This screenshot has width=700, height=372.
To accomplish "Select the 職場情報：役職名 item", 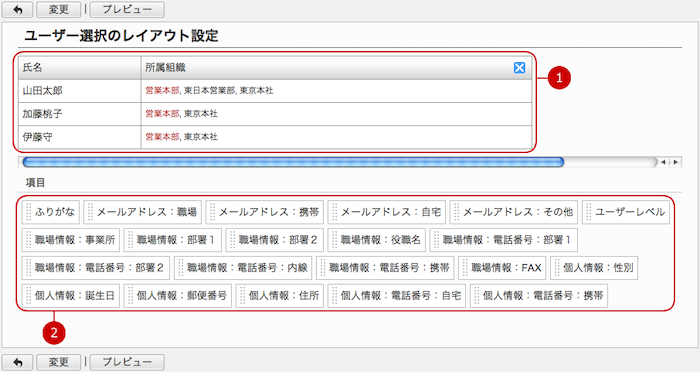I will click(376, 240).
